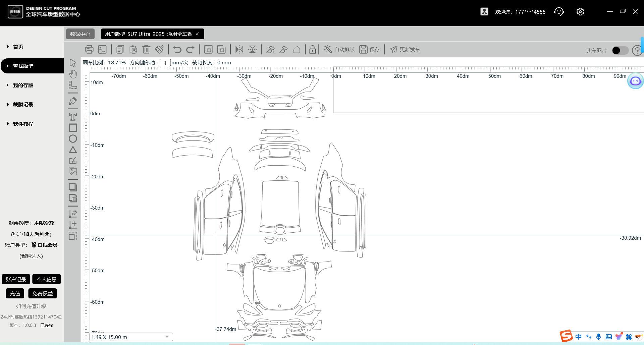This screenshot has height=345, width=644.
Task: Click the trash delete icon
Action: point(146,50)
